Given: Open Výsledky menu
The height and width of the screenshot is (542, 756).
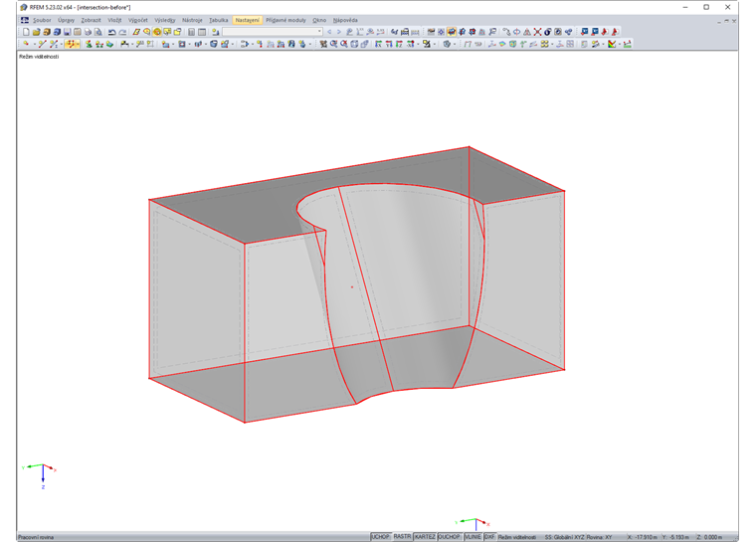Looking at the screenshot, I should click(x=165, y=20).
